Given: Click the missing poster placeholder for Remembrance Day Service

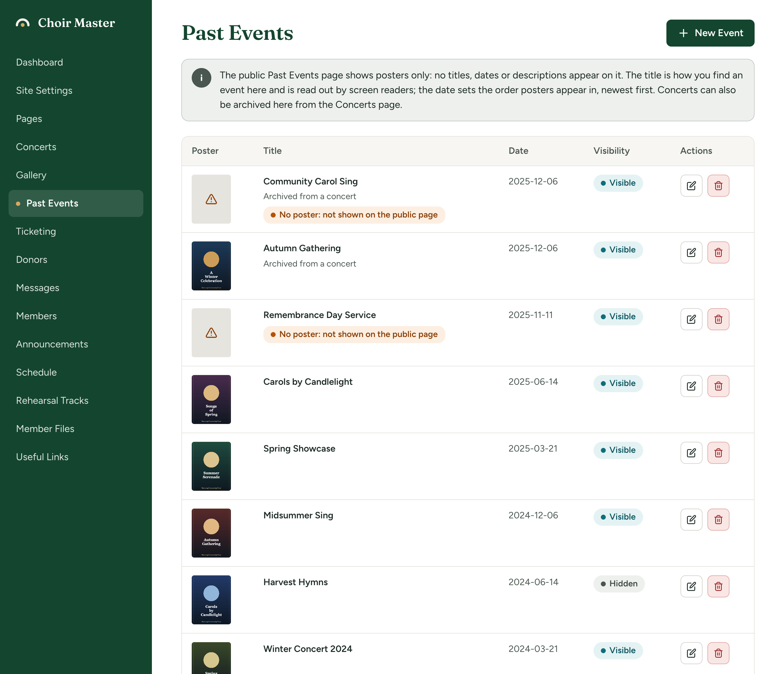Looking at the screenshot, I should tap(211, 333).
